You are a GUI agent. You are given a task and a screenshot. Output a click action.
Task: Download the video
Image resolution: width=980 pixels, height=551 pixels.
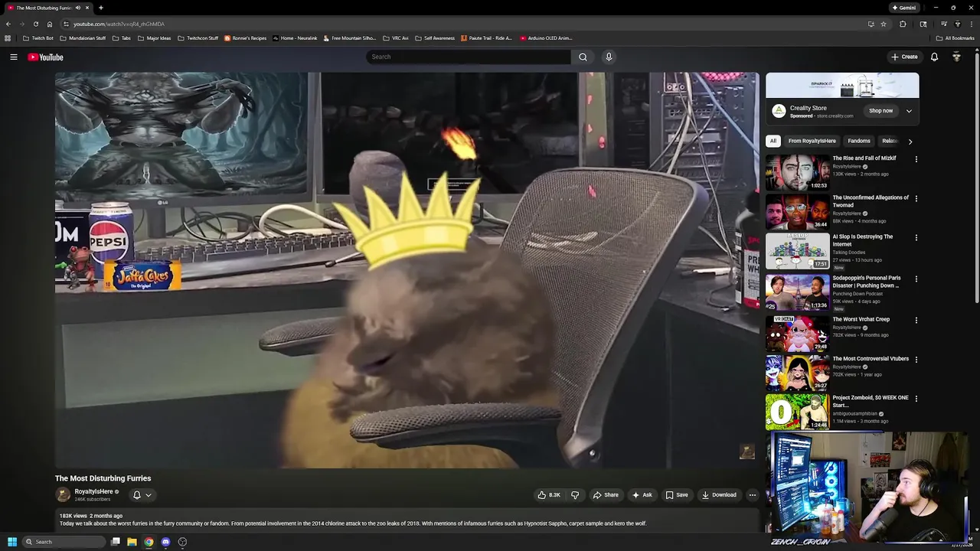pos(719,495)
